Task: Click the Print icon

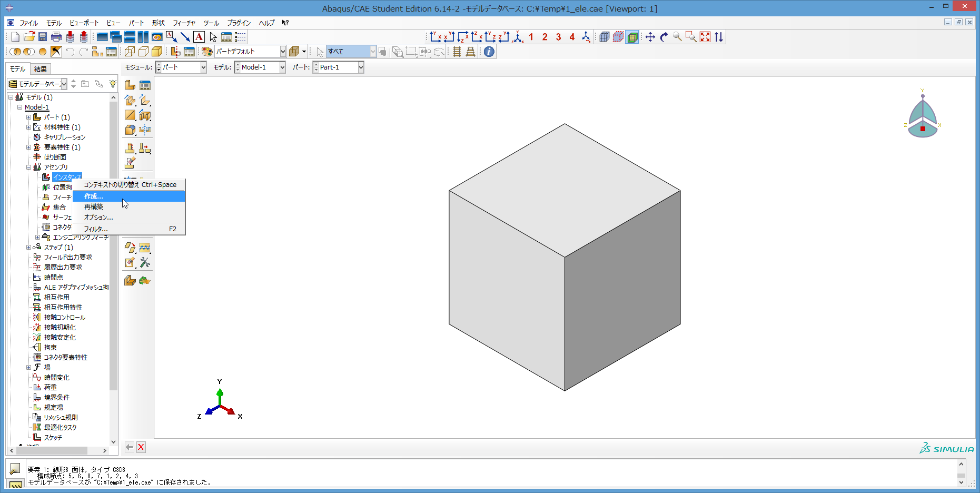Action: point(56,37)
